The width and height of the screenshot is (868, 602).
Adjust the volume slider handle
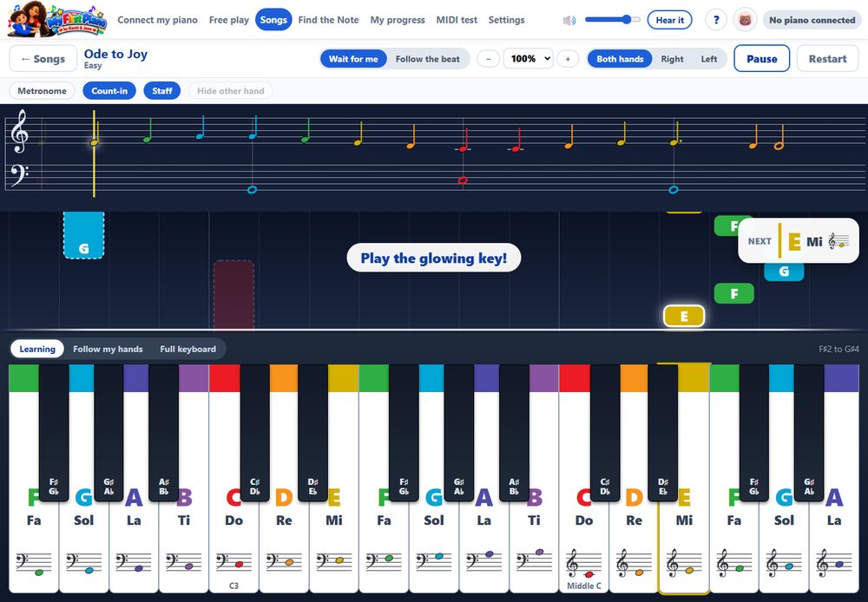(x=626, y=20)
